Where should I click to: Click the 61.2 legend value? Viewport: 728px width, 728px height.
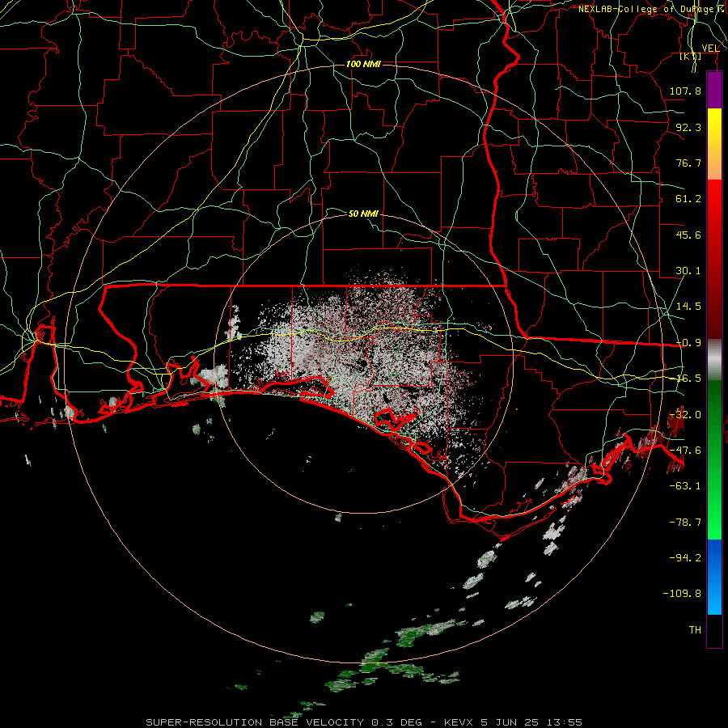688,199
